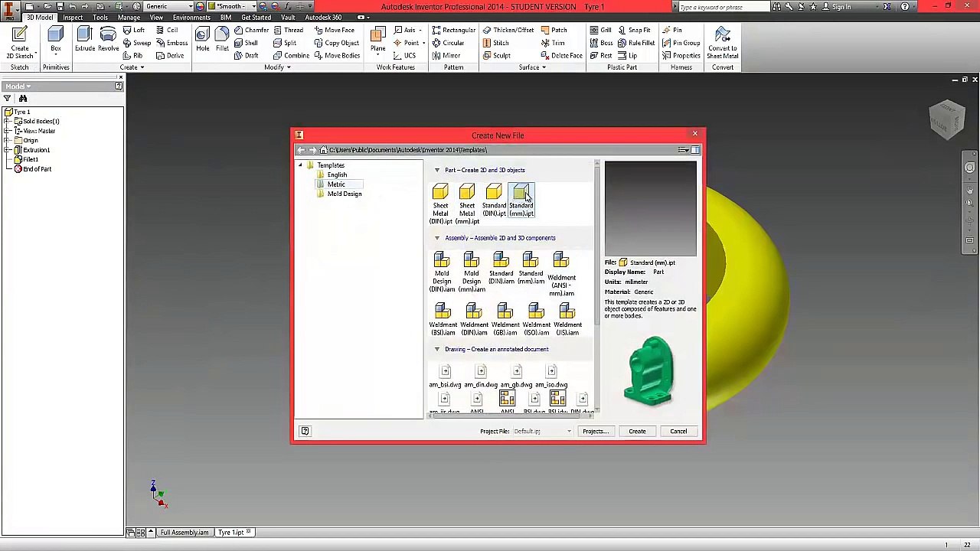Click the Rectangular pattern tool
The width and height of the screenshot is (980, 551).
[x=453, y=30]
